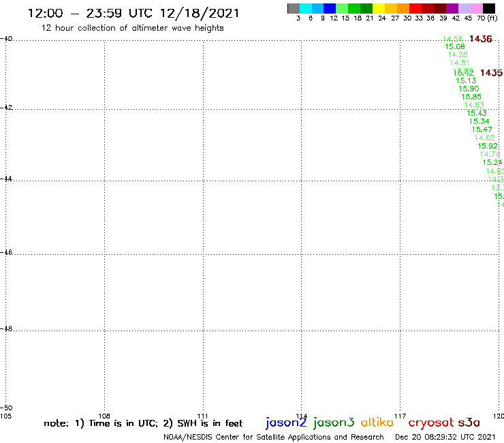Click the wave height value 14.28
This screenshot has height=443, width=504.
pos(458,55)
